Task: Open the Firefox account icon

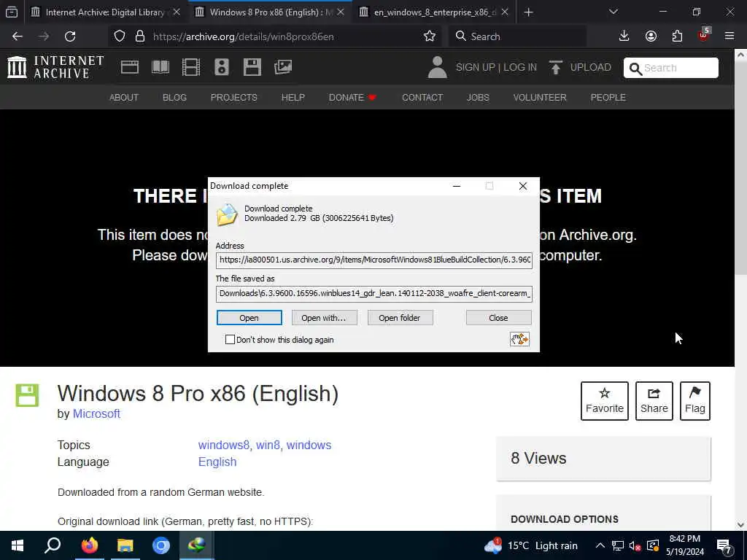Action: tap(651, 36)
